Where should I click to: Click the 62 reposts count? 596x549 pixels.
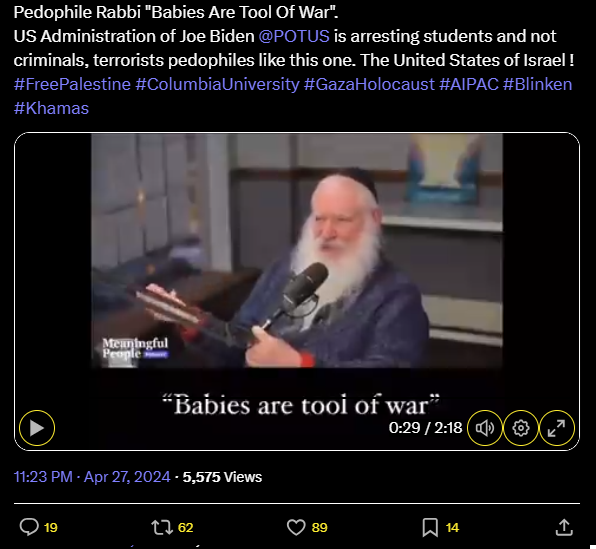185,528
